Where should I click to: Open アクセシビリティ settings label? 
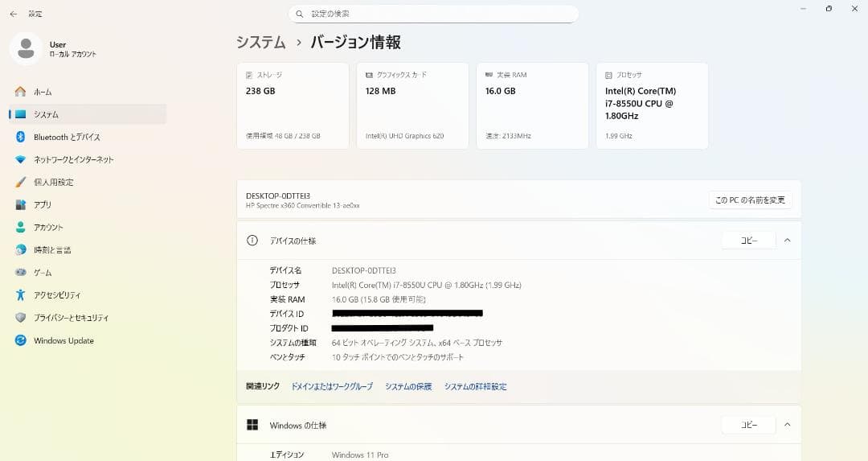(x=57, y=295)
